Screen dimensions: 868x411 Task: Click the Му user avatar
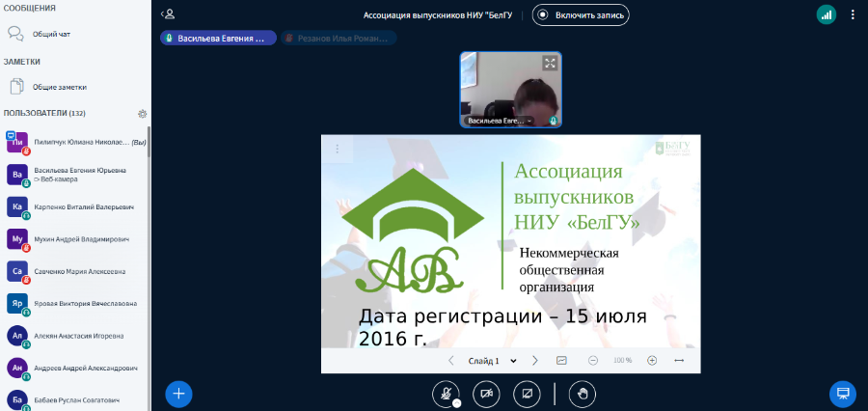17,239
